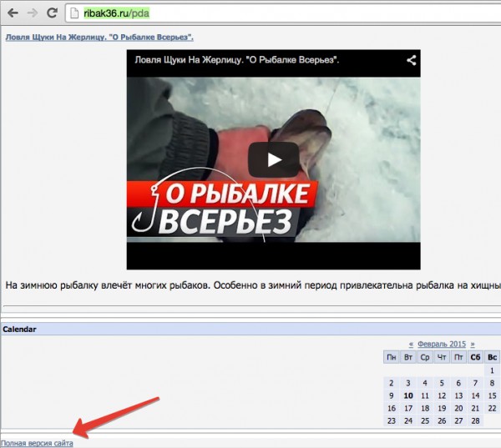Screen dimensions: 501x448
Task: Open the Февраль 2015 calendar link
Action: point(442,345)
